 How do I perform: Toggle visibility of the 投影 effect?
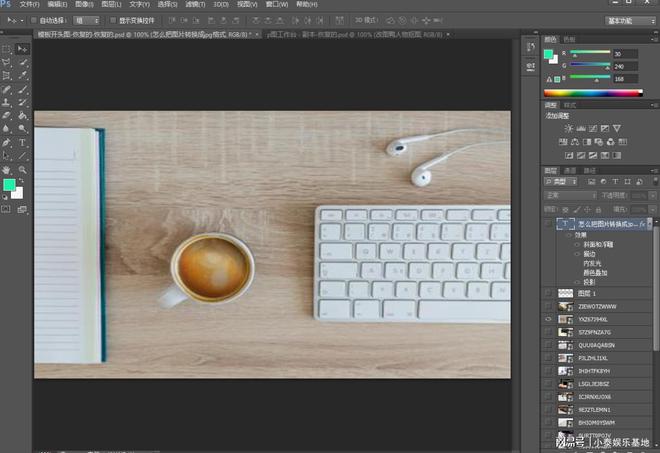(x=577, y=282)
